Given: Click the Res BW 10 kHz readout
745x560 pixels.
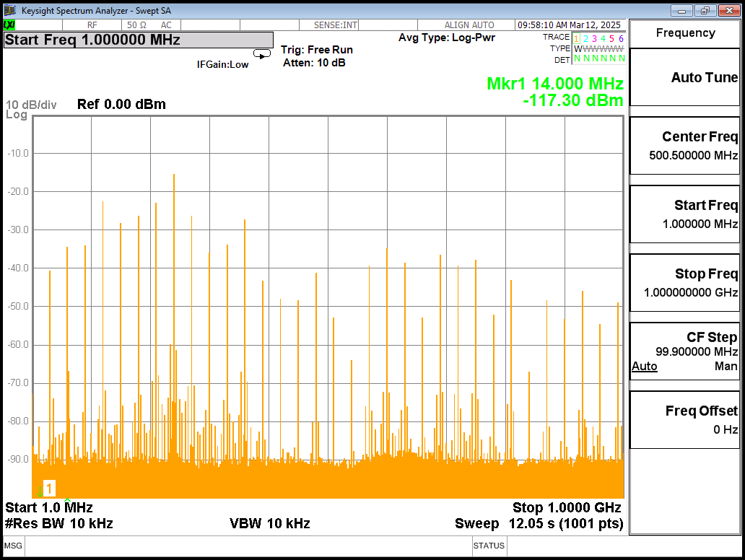Looking at the screenshot, I should [59, 523].
